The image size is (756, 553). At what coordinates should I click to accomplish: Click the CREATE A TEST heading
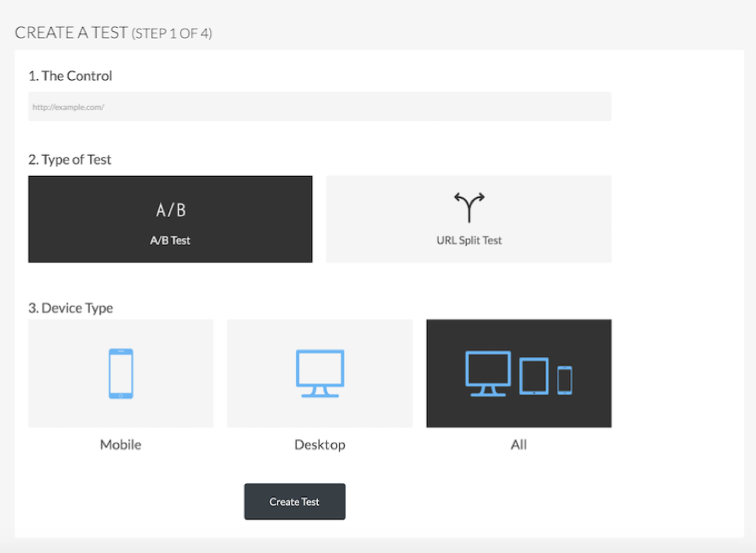coord(72,33)
